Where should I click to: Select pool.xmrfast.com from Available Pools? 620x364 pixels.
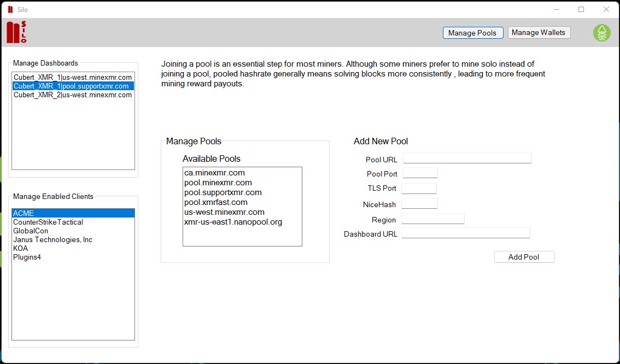click(x=216, y=202)
